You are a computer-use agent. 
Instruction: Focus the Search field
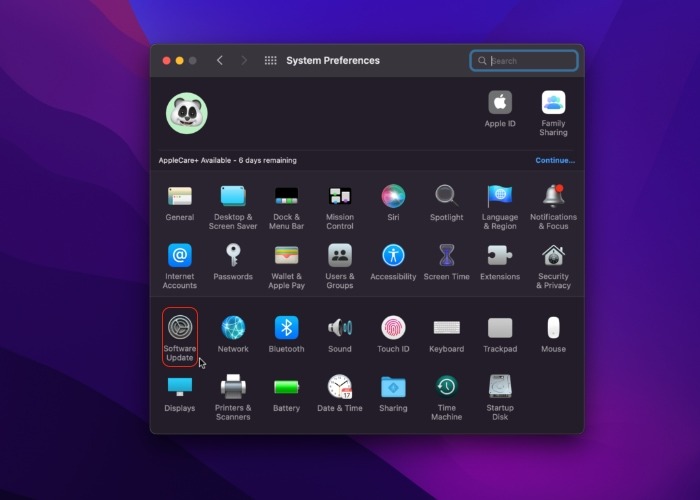pyautogui.click(x=524, y=61)
